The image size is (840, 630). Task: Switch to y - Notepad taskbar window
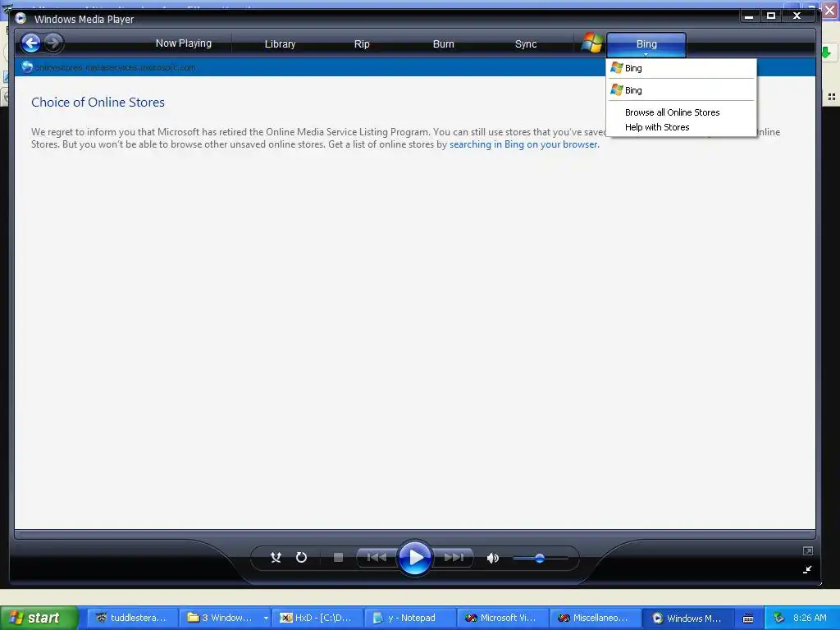click(x=410, y=618)
